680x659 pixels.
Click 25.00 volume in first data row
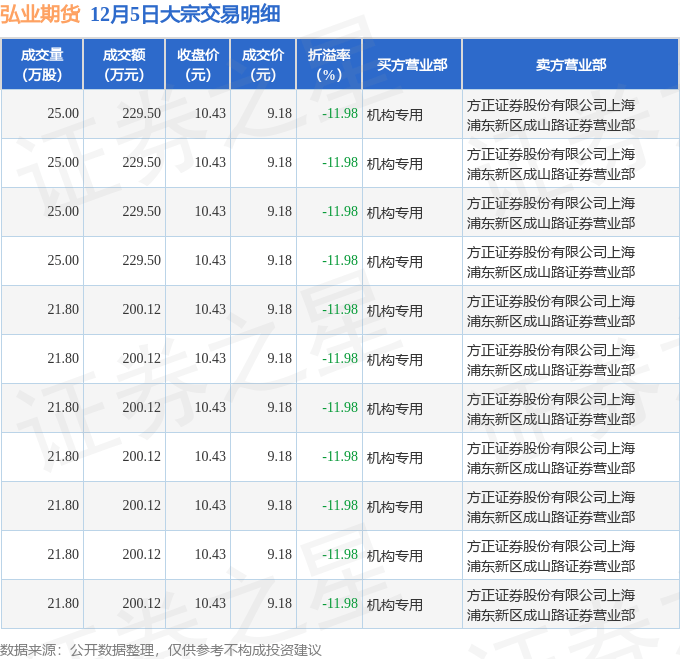[x=62, y=114]
